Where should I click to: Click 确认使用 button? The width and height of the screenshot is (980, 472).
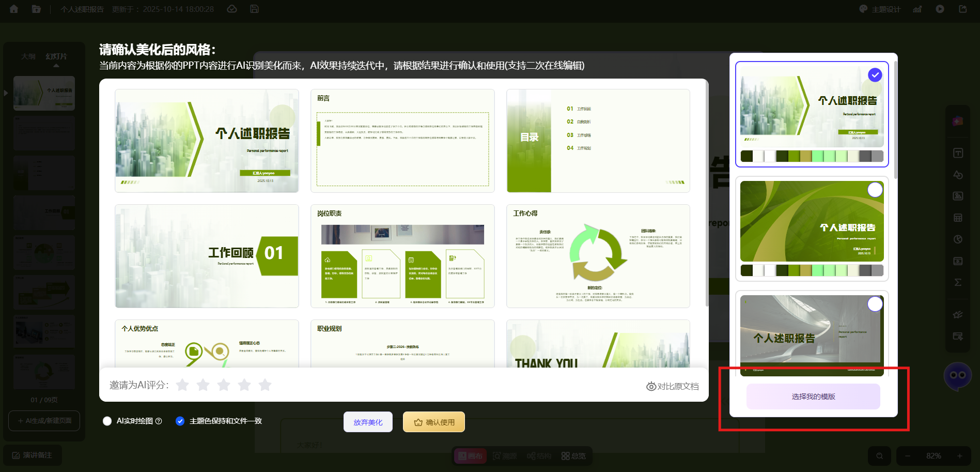tap(434, 422)
